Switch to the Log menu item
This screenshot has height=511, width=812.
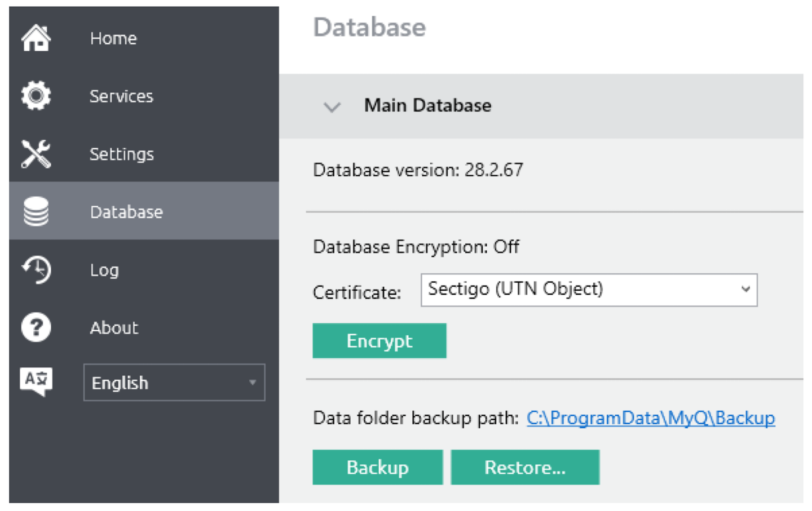pos(104,270)
